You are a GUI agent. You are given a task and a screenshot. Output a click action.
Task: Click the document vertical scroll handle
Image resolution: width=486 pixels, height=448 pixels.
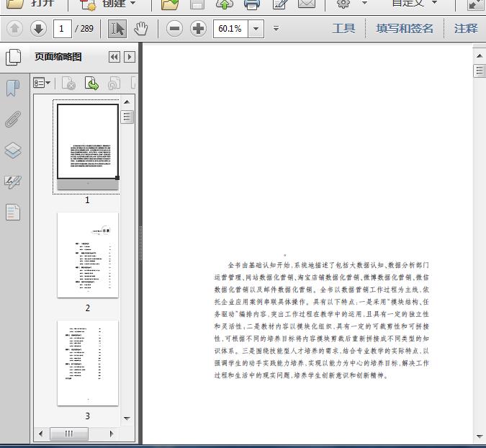pos(480,71)
